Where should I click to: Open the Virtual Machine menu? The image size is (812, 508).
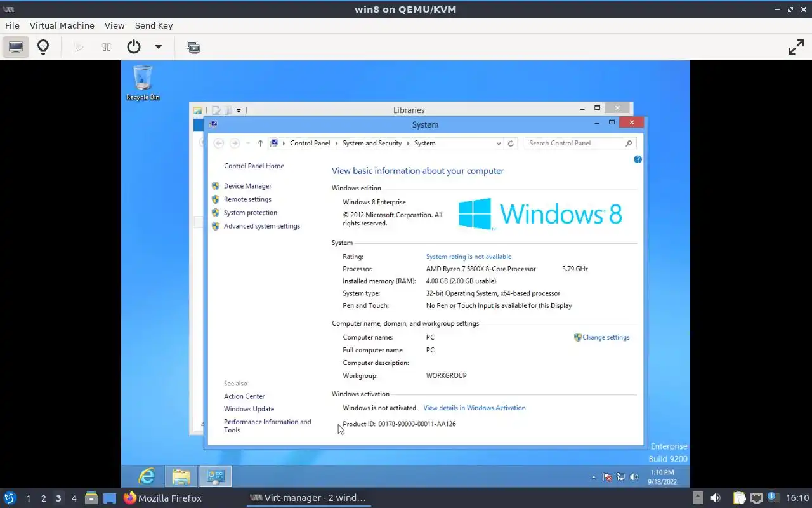(x=62, y=25)
